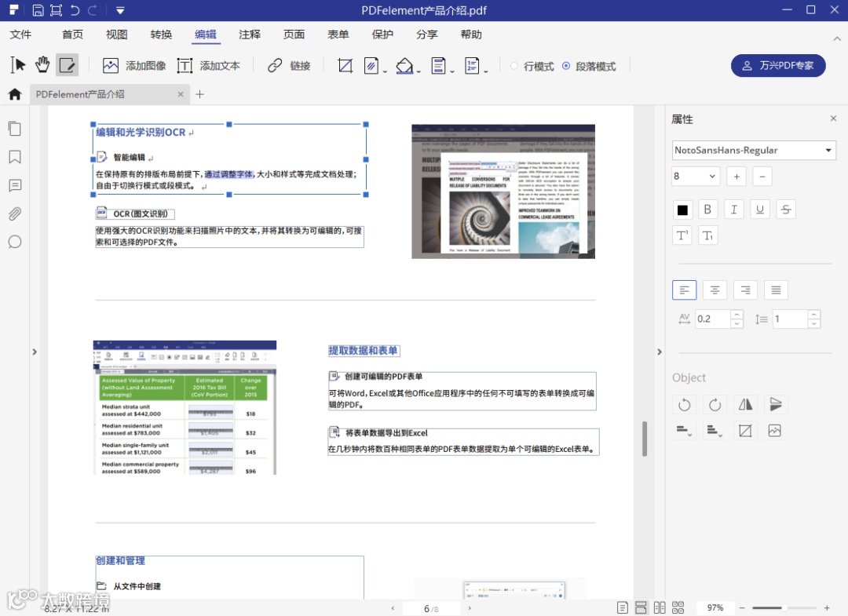The width and height of the screenshot is (848, 616).
Task: Switch to the 视图 tab
Action: [117, 35]
